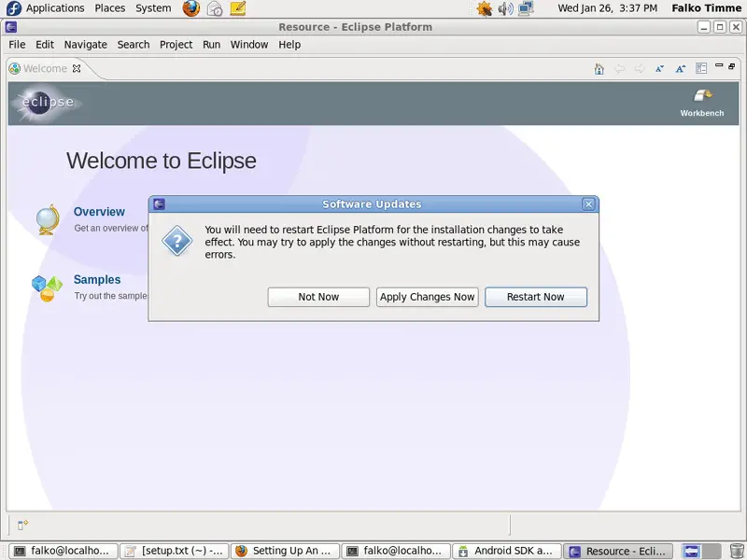Image resolution: width=747 pixels, height=560 pixels.
Task: Click the Eclipse window menu icon in title bar
Action: pos(11,27)
